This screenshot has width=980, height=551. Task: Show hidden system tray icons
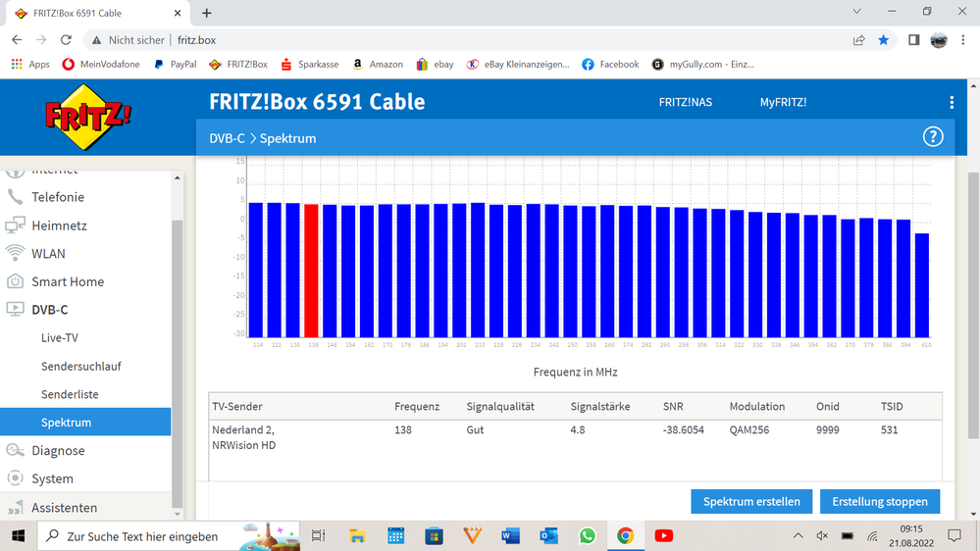[x=799, y=536]
